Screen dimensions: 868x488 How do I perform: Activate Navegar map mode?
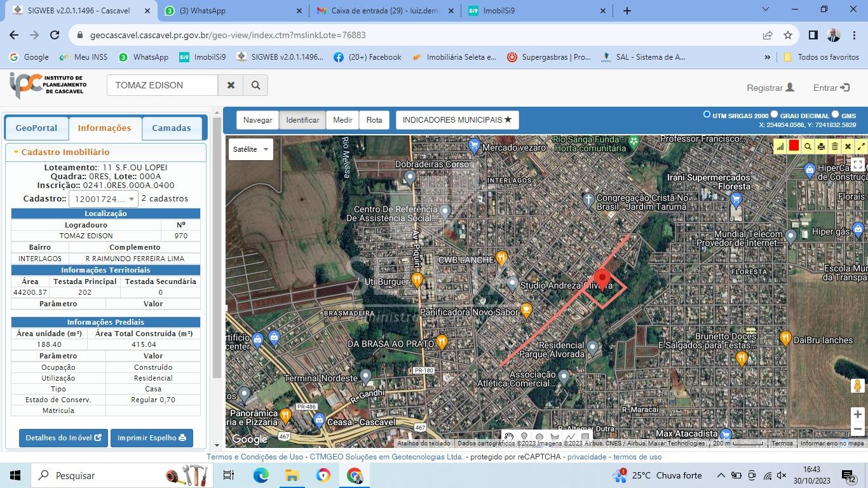click(x=257, y=120)
